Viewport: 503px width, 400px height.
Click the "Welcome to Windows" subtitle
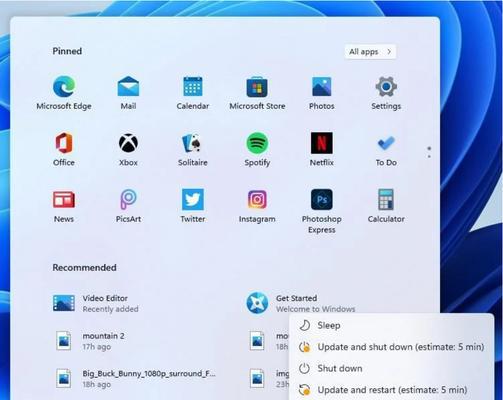pyautogui.click(x=316, y=309)
